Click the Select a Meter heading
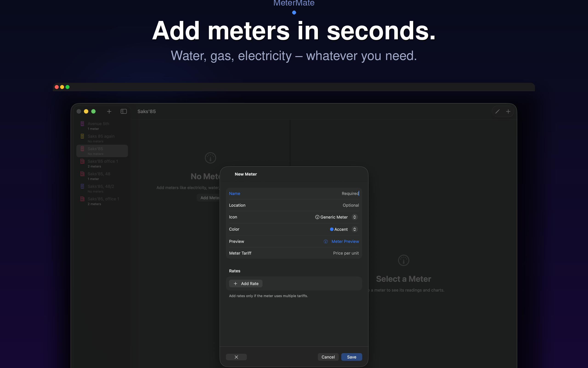Viewport: 588px width, 368px height. point(403,279)
